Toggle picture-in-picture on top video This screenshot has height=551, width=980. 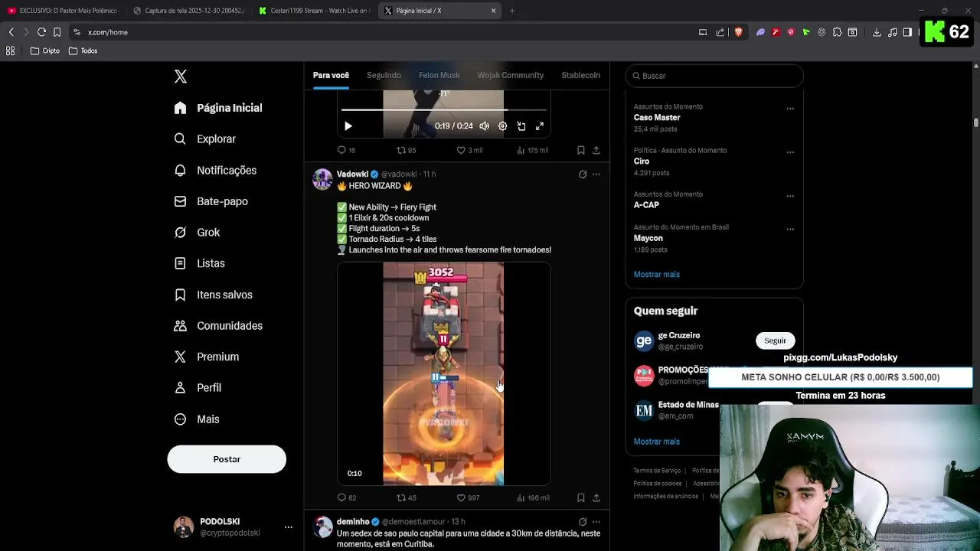(x=521, y=126)
